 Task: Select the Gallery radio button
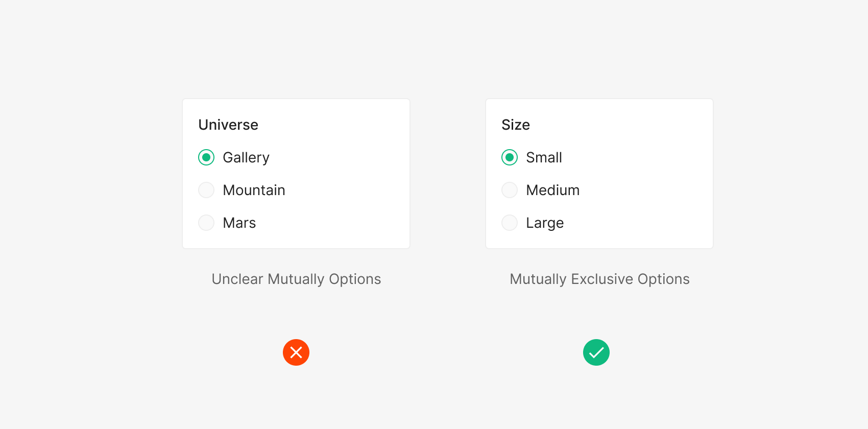click(206, 157)
